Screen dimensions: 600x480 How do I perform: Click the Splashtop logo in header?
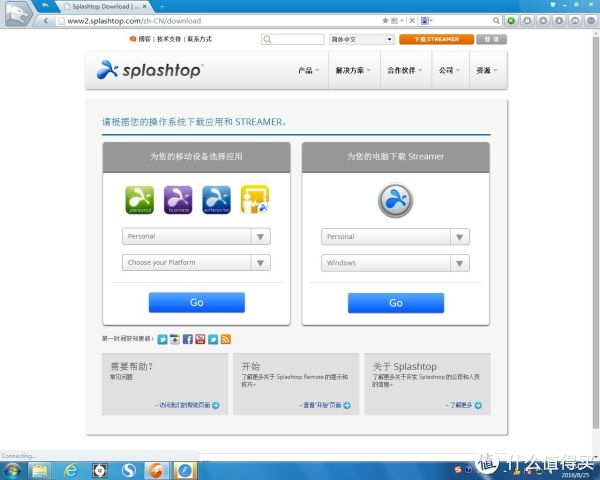[x=150, y=70]
